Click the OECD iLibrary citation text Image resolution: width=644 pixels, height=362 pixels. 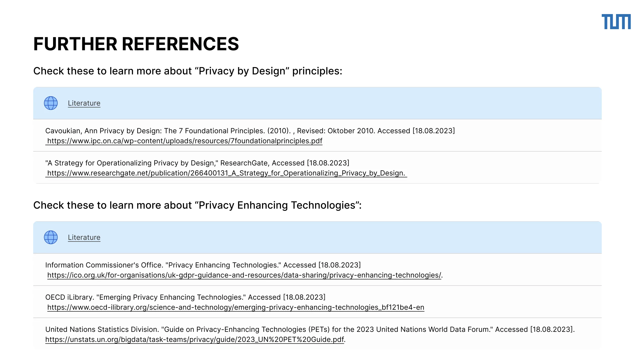point(185,297)
